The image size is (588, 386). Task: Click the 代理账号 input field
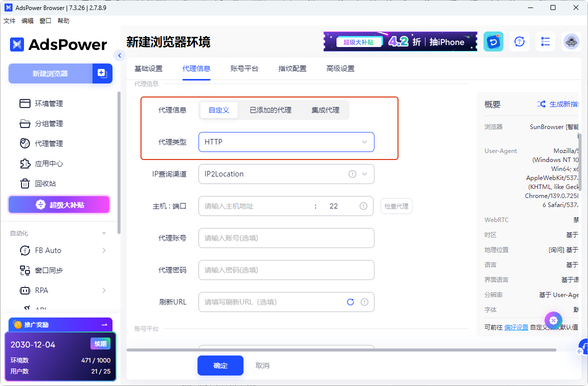(x=286, y=238)
